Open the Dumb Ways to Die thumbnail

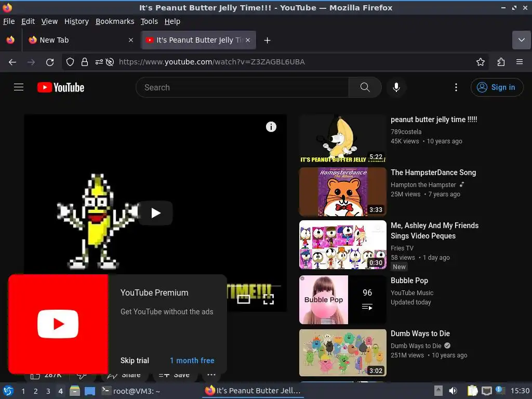coord(343,353)
